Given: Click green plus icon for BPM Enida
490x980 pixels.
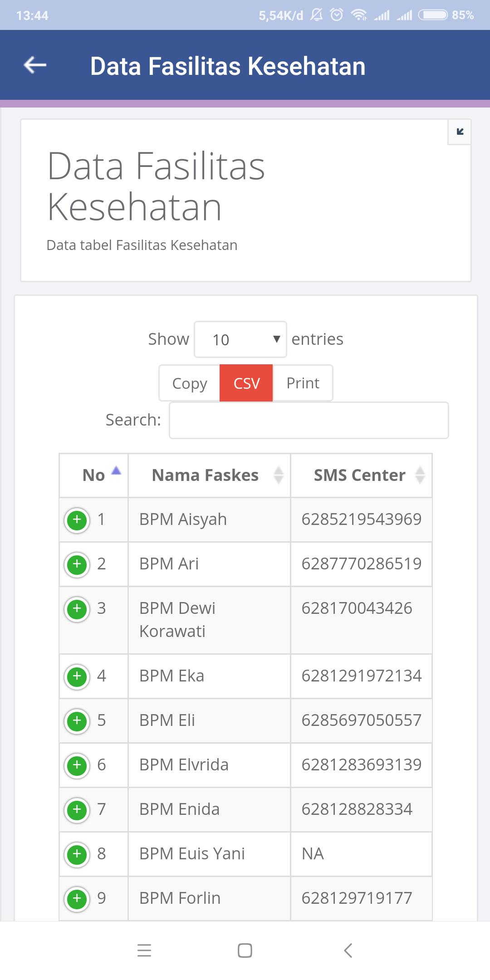Looking at the screenshot, I should point(77,810).
